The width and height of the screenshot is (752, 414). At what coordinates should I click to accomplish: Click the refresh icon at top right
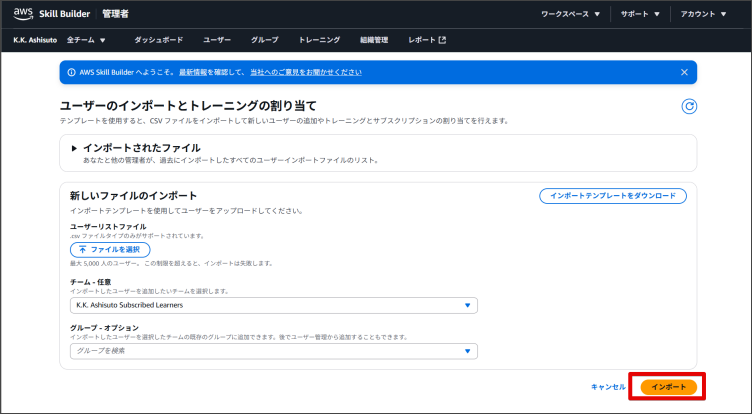pos(688,107)
